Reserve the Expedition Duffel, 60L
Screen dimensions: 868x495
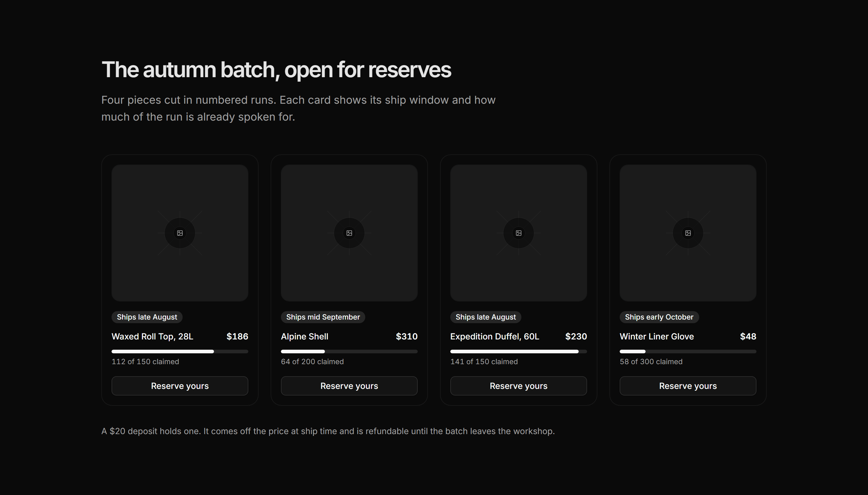coord(519,386)
